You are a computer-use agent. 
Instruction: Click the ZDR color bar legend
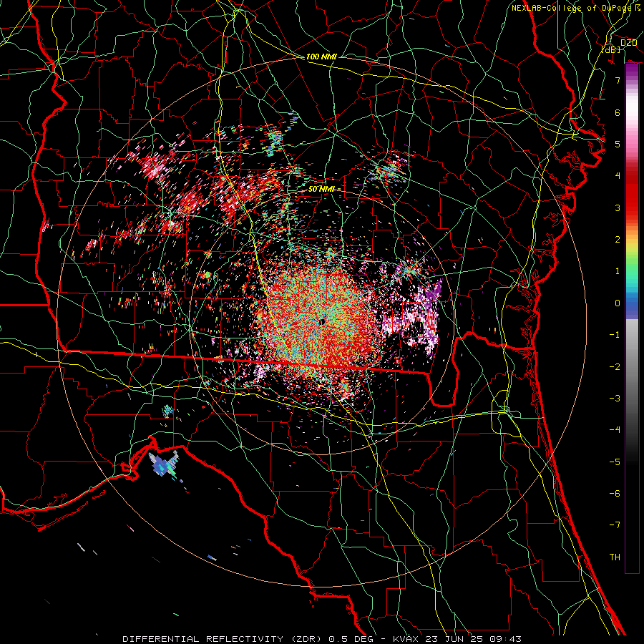coord(632,318)
